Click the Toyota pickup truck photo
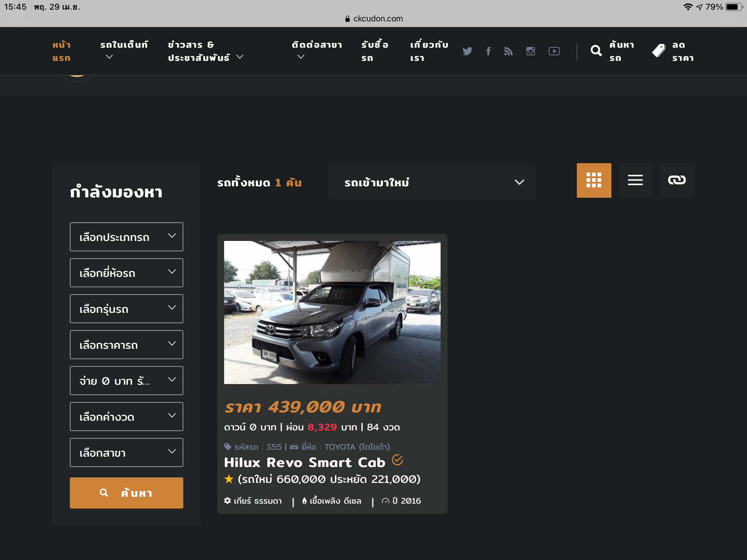The height and width of the screenshot is (560, 747). point(332,312)
